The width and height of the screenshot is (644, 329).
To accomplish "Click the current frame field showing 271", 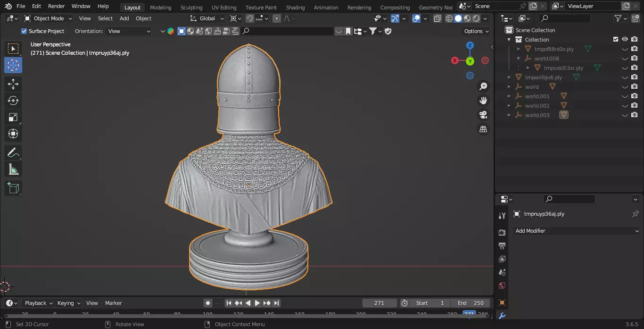I will pos(379,303).
